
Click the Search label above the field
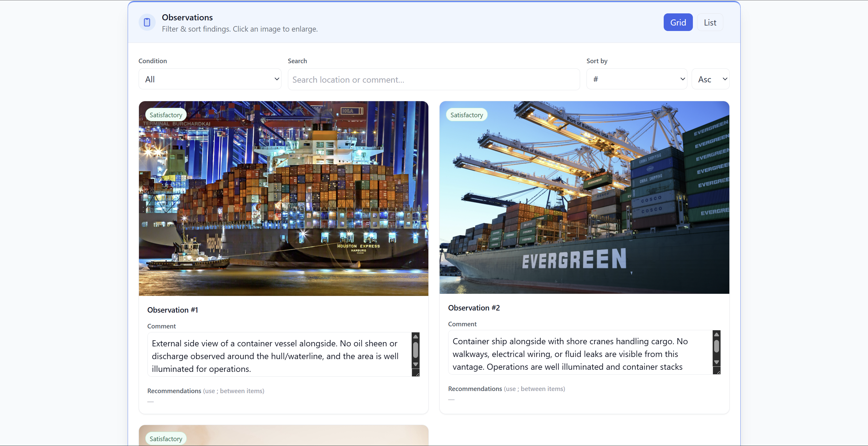coord(297,61)
